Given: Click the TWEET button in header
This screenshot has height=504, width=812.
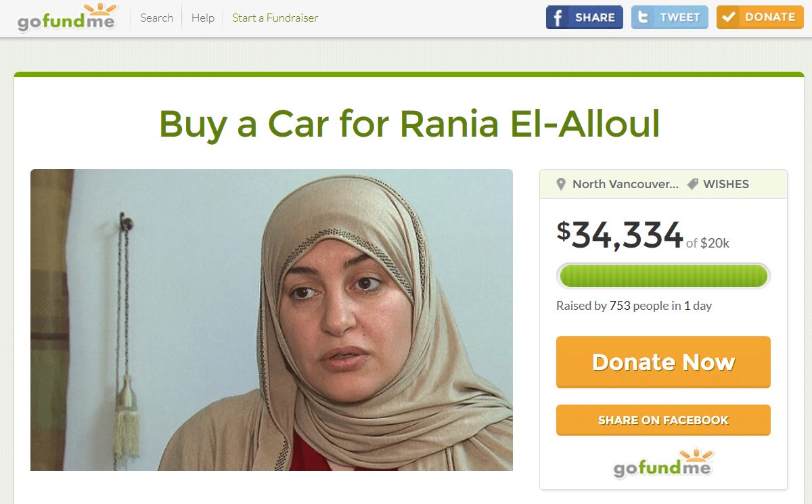Looking at the screenshot, I should [x=670, y=18].
